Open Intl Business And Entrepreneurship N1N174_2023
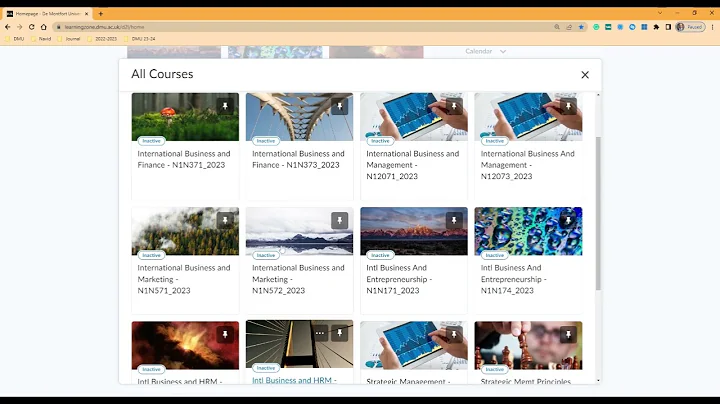This screenshot has height=404, width=720. [x=513, y=279]
